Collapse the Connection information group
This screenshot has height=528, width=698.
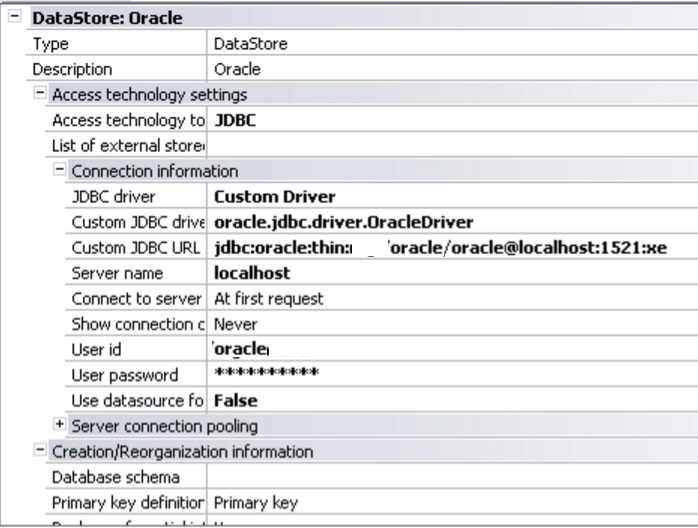click(60, 171)
